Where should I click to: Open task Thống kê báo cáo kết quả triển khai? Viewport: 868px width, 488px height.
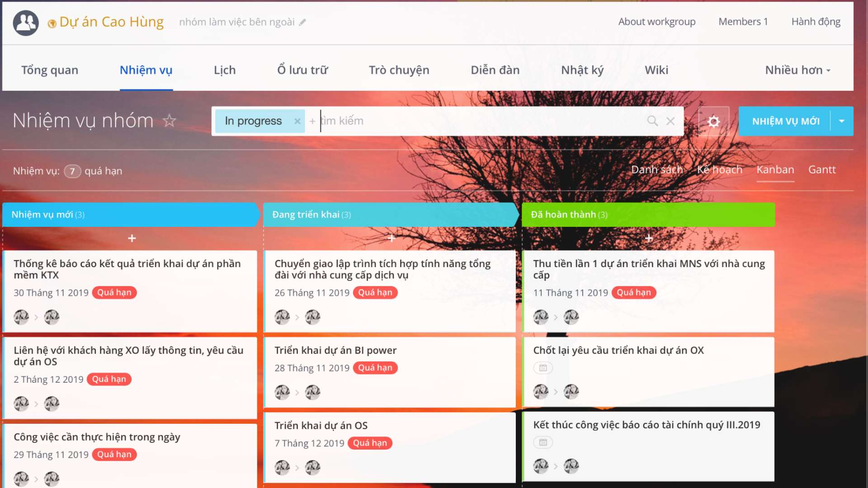pyautogui.click(x=127, y=269)
